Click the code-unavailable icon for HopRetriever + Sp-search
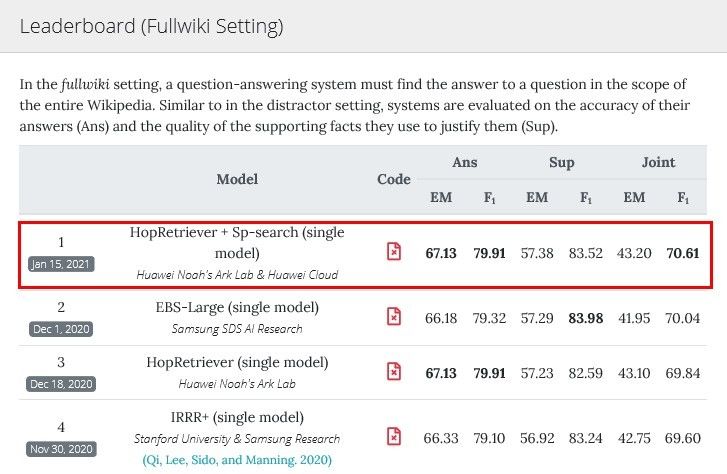Viewport: 727px width, 474px height. 394,252
